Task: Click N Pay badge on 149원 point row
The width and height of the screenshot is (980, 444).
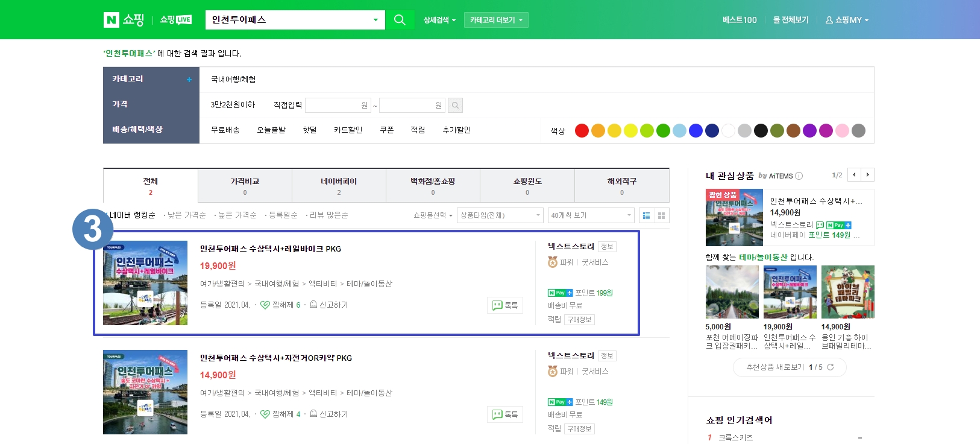Action: 560,402
